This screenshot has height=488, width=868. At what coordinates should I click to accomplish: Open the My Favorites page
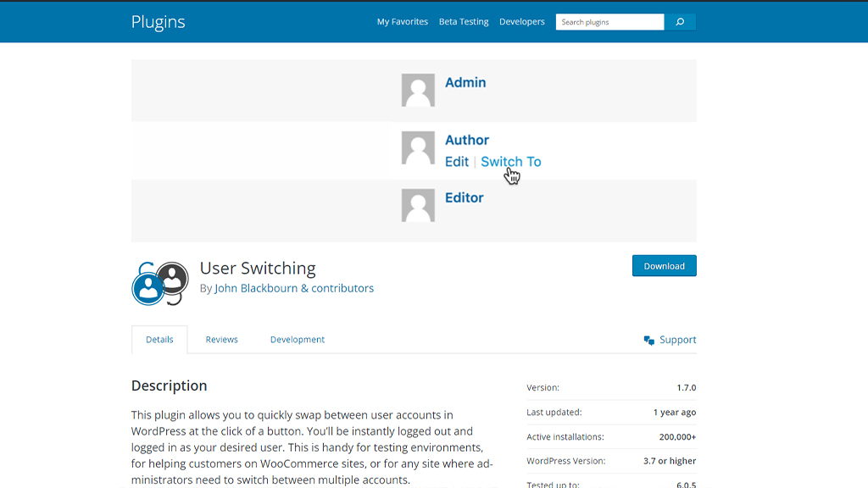coord(402,21)
